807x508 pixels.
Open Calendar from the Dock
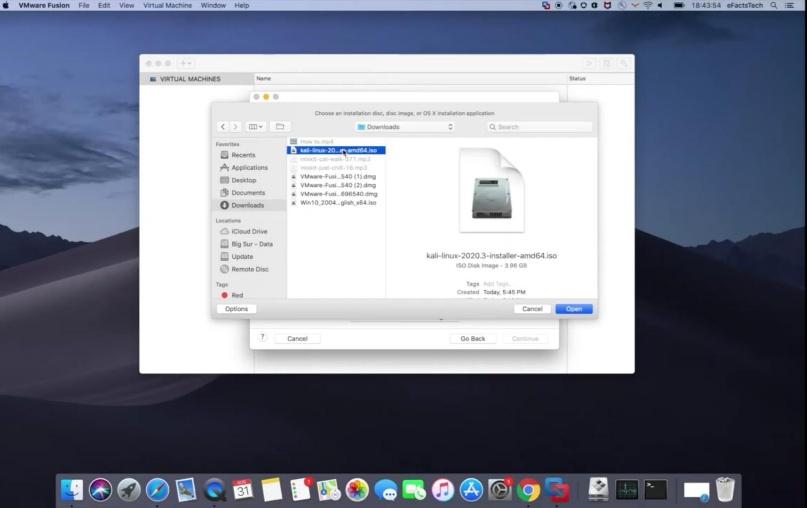click(242, 489)
